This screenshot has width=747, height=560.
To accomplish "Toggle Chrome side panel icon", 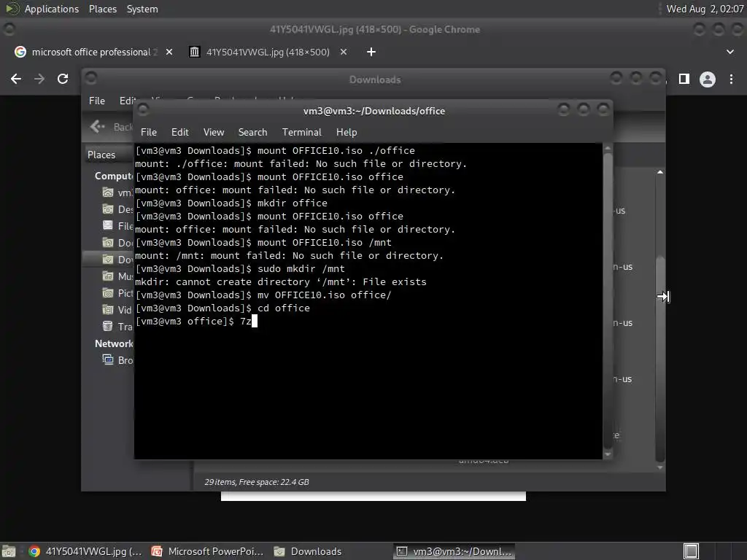I will (684, 79).
